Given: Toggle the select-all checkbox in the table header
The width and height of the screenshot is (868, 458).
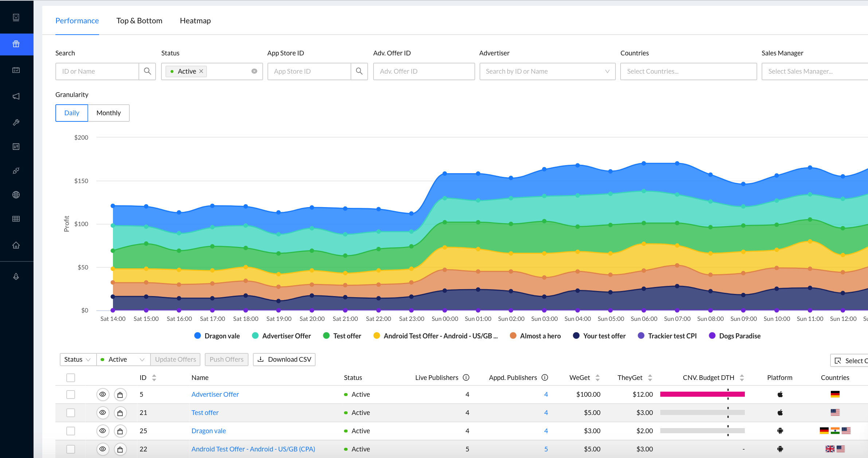Looking at the screenshot, I should (x=71, y=377).
